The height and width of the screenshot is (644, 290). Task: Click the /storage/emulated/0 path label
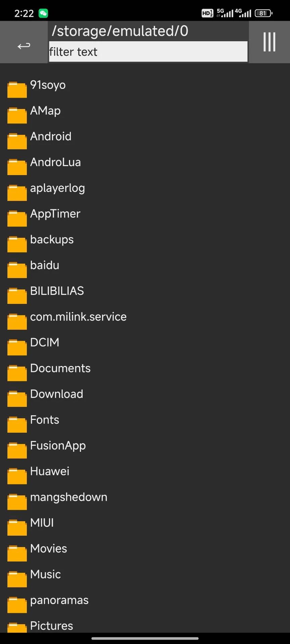click(120, 31)
